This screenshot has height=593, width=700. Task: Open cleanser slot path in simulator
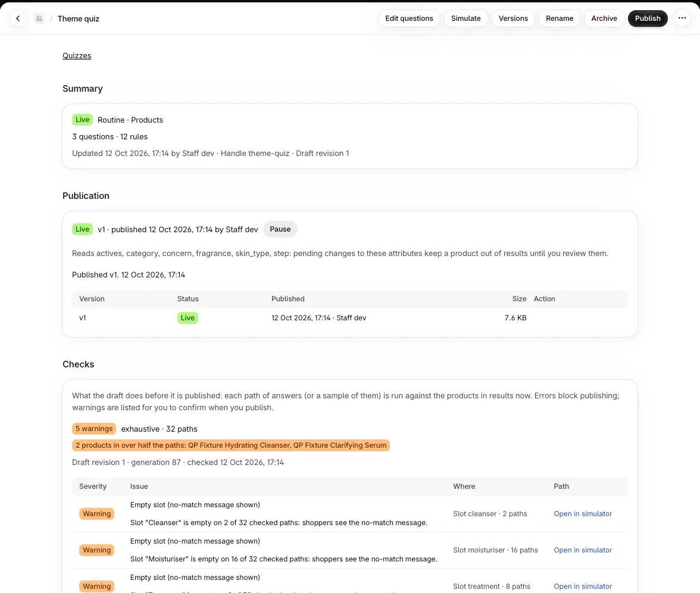(583, 513)
